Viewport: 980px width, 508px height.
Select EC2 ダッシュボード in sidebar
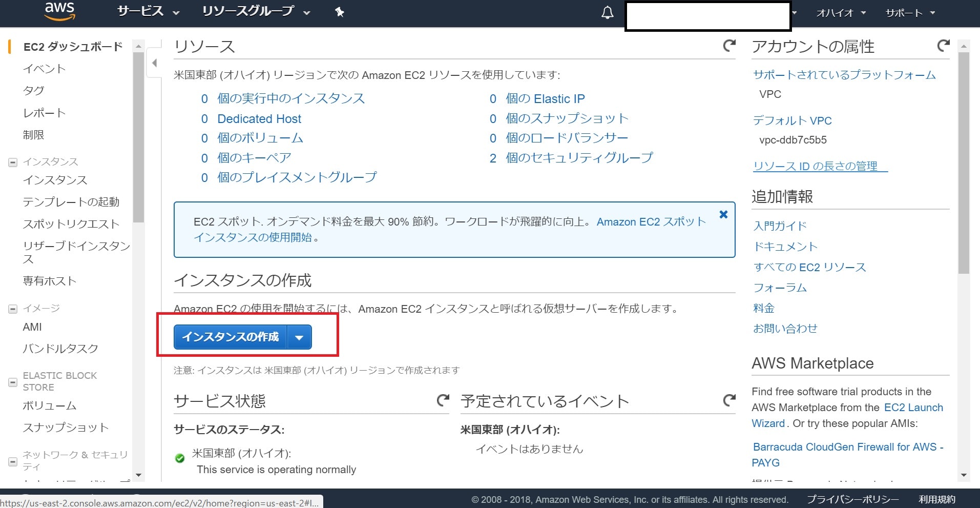(73, 47)
